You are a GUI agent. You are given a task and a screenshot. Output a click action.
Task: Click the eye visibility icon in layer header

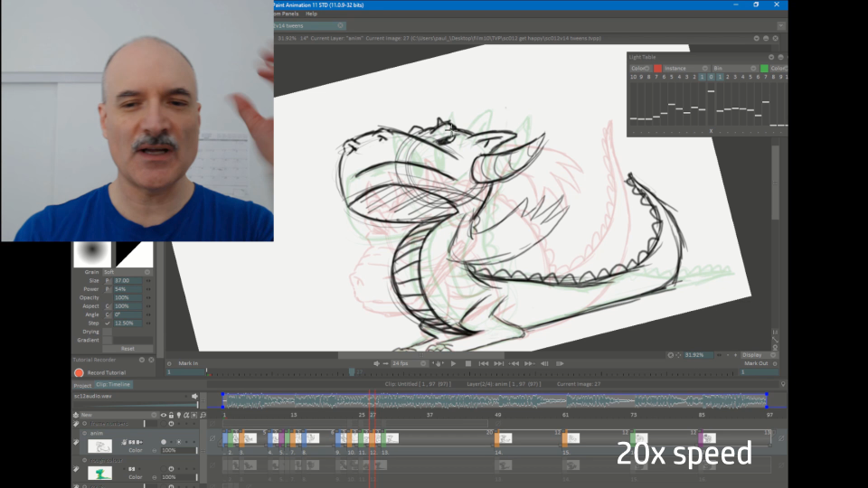click(164, 415)
